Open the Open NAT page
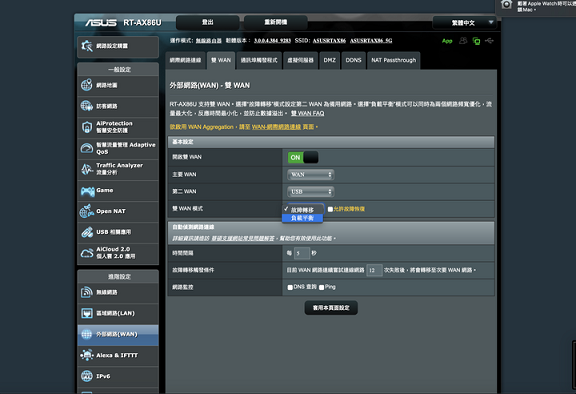The width and height of the screenshot is (576, 394). tap(118, 212)
